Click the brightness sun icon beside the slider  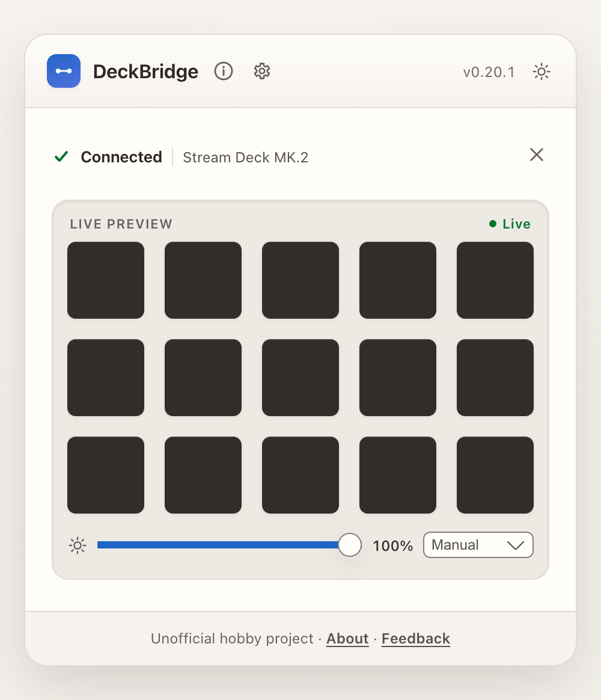78,545
